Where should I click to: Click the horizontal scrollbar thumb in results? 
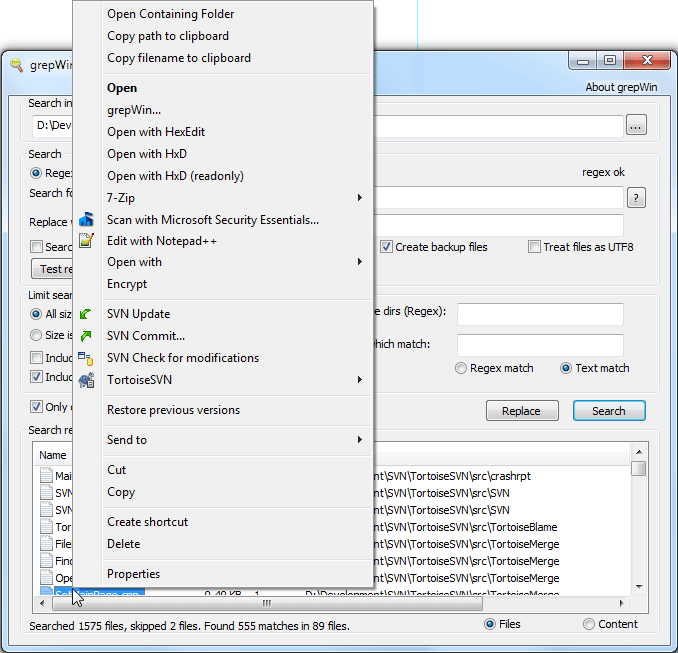(x=267, y=603)
